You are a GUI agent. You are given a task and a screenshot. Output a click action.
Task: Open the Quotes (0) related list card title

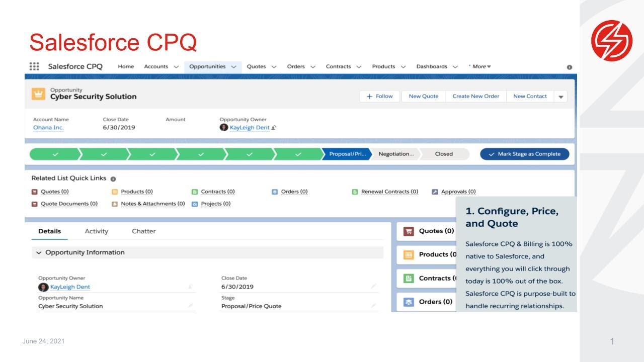[436, 231]
